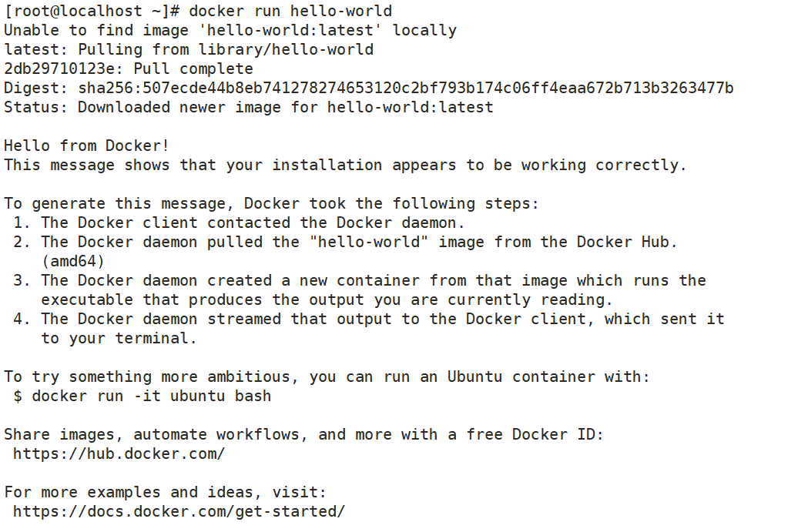
Task: Click step 1 about Docker client contact
Action: click(x=253, y=223)
